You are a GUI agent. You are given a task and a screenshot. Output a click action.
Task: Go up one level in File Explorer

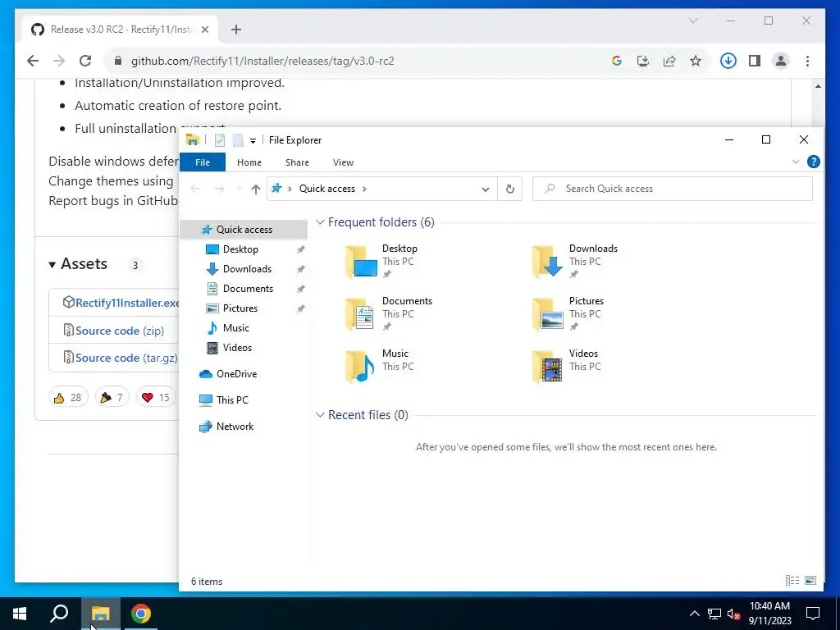click(x=256, y=189)
